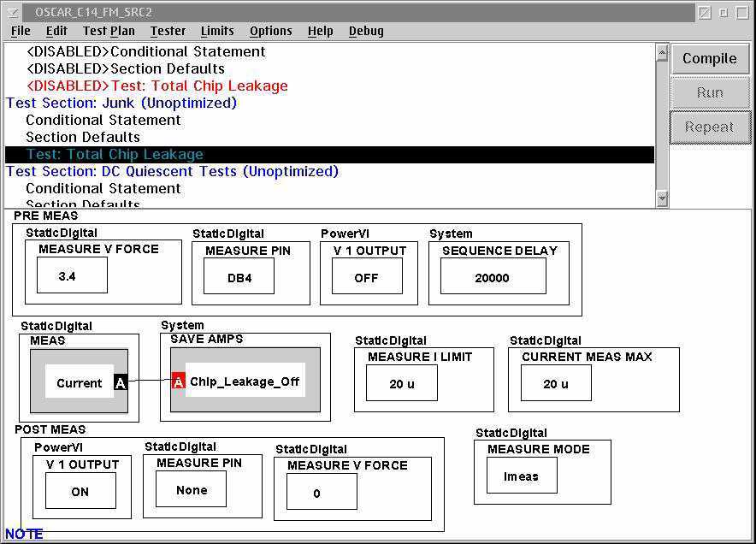The height and width of the screenshot is (544, 756).
Task: Click the Repeat button
Action: (x=710, y=127)
